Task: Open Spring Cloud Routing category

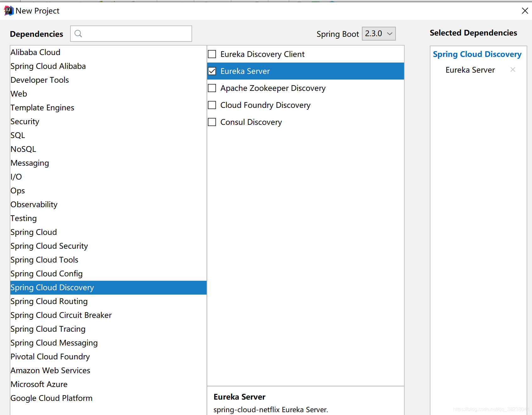Action: click(108, 301)
